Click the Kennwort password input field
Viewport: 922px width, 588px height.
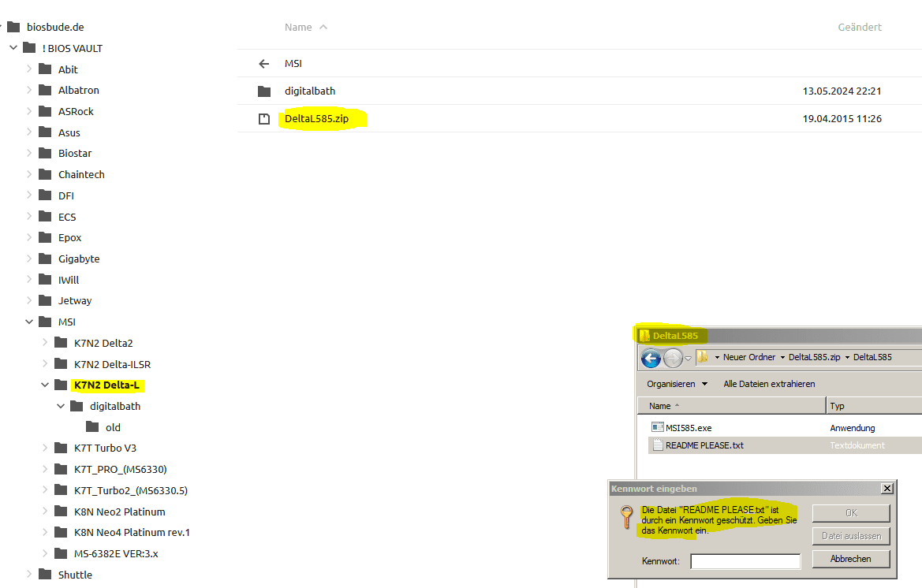coord(745,561)
